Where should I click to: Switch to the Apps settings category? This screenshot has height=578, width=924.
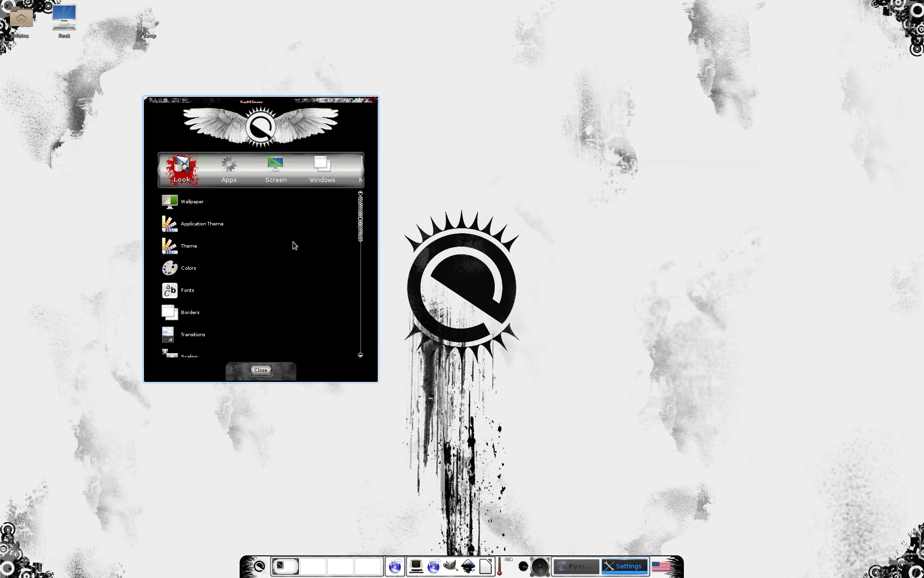pos(229,170)
